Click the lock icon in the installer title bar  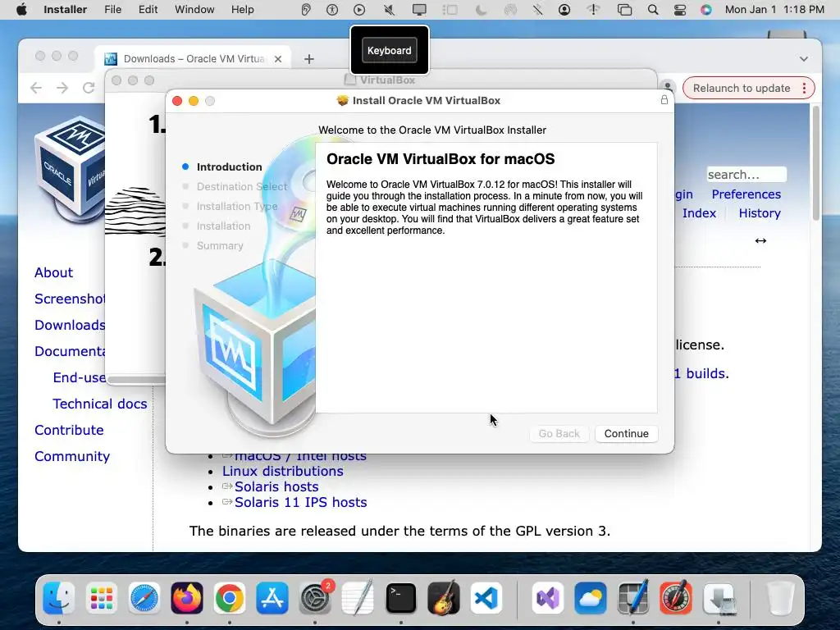pos(664,99)
